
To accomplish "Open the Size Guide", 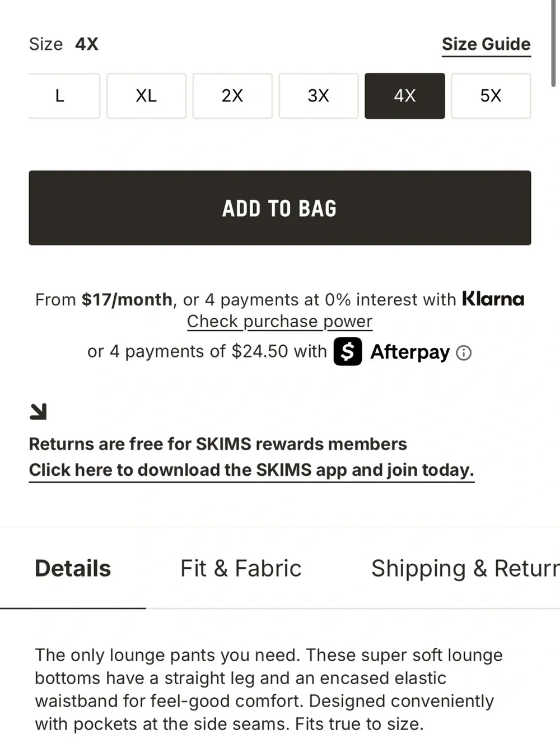I will tap(486, 44).
